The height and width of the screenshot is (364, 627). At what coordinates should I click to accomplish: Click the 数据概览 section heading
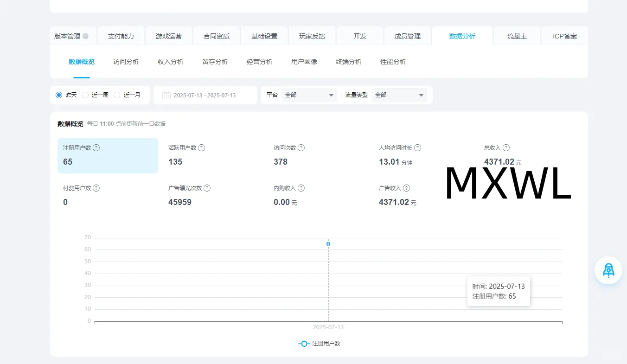click(x=70, y=124)
